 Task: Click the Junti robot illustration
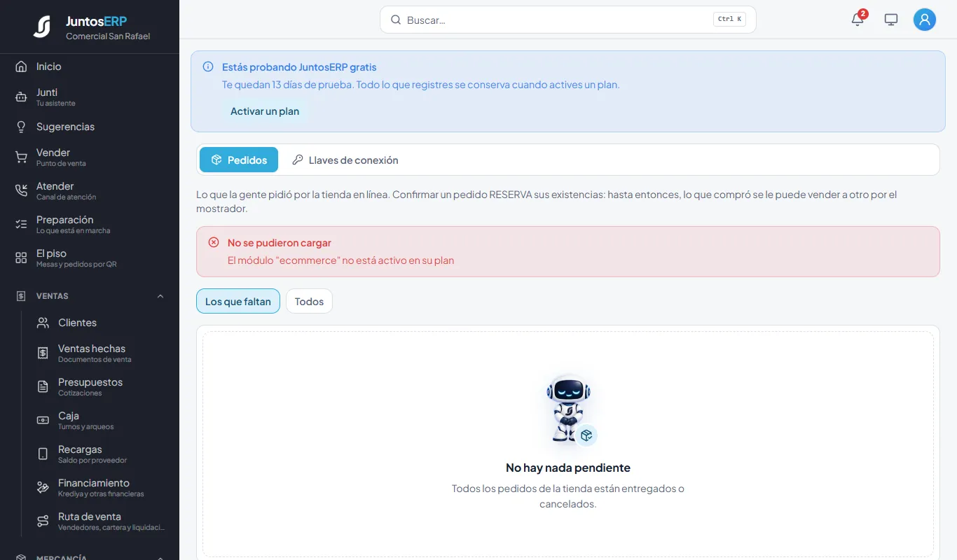tap(569, 410)
